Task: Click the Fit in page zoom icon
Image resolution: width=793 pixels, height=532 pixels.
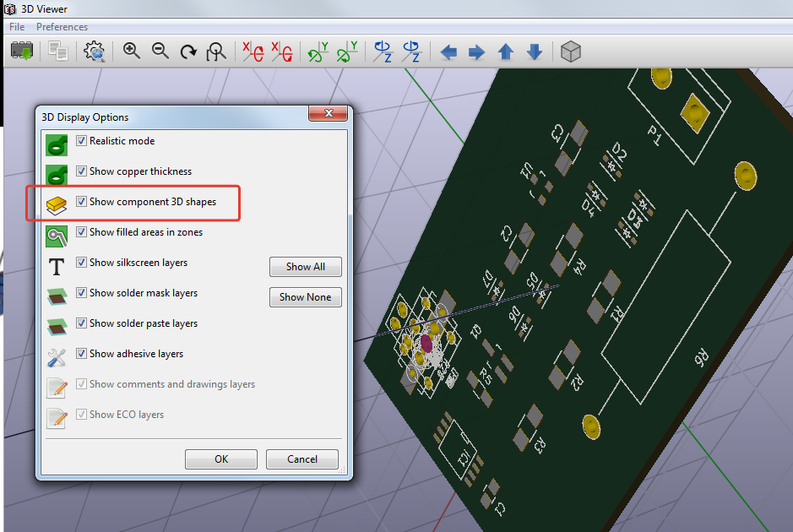Action: click(x=217, y=52)
